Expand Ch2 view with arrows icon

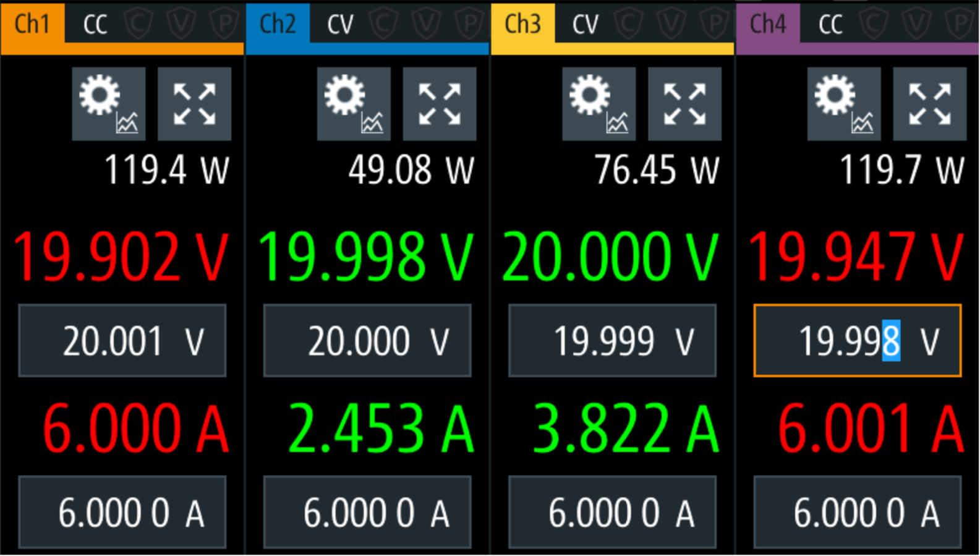pyautogui.click(x=440, y=104)
